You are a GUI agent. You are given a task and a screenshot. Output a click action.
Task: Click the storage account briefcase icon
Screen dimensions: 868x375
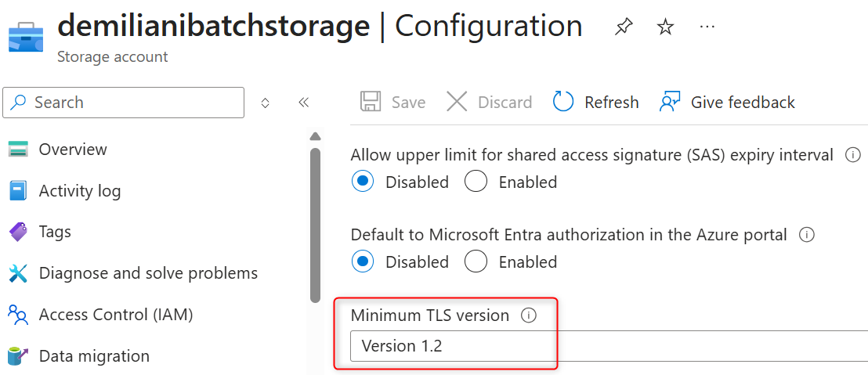26,38
